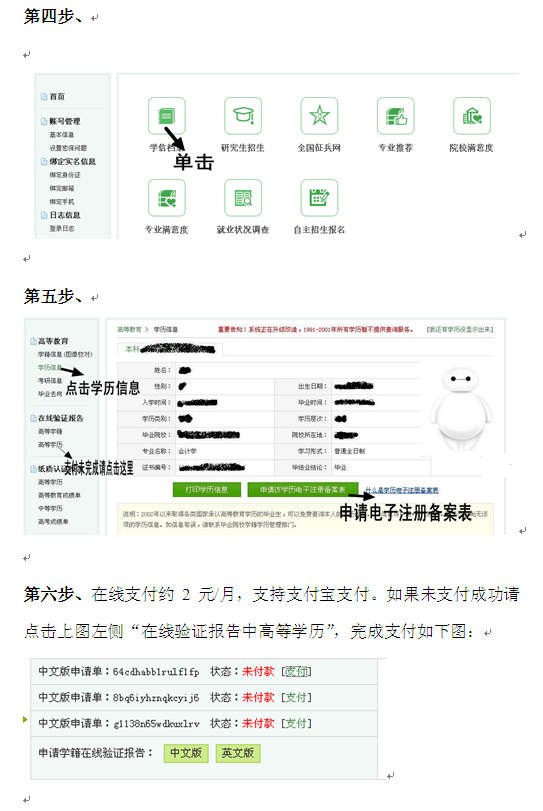The image size is (543, 811).
Task: Select 在线验证报告 section heading
Action: pyautogui.click(x=61, y=418)
